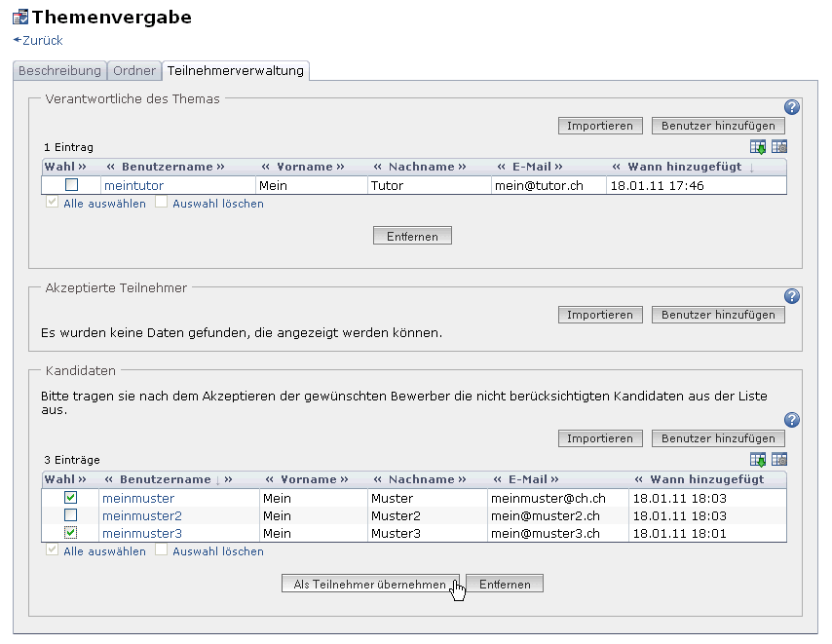Check the checkbox for user meintutor
The width and height of the screenshot is (832, 644).
71,185
